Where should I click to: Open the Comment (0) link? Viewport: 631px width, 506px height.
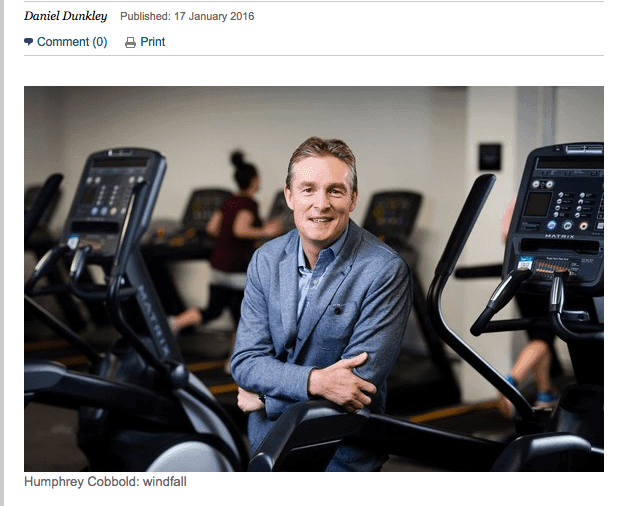pyautogui.click(x=72, y=42)
